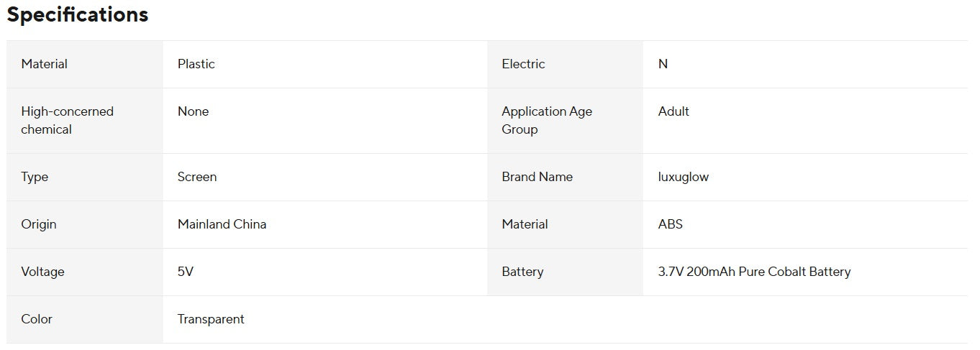Select the 3.7V 200mAh Pure Cobalt Battery value

pyautogui.click(x=754, y=272)
